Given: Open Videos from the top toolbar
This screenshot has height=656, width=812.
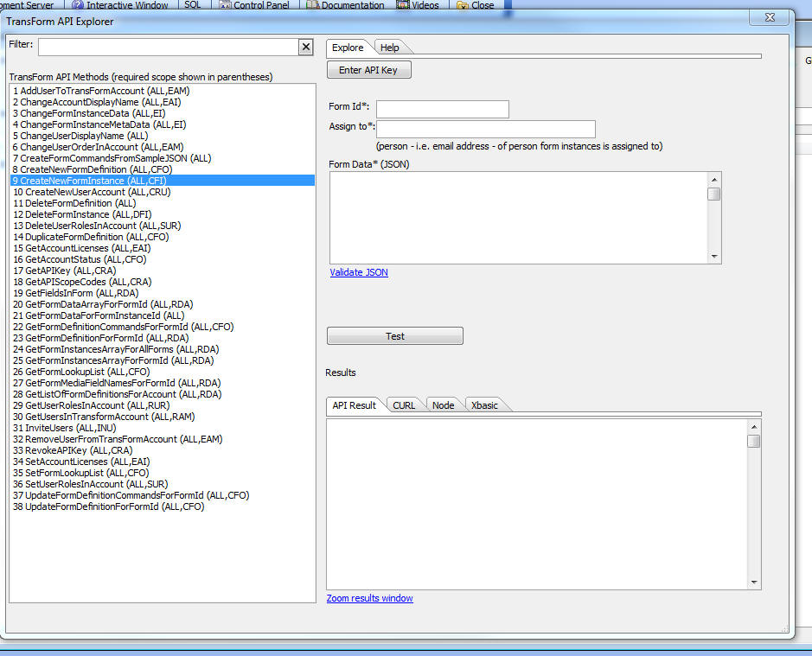Looking at the screenshot, I should 418,5.
